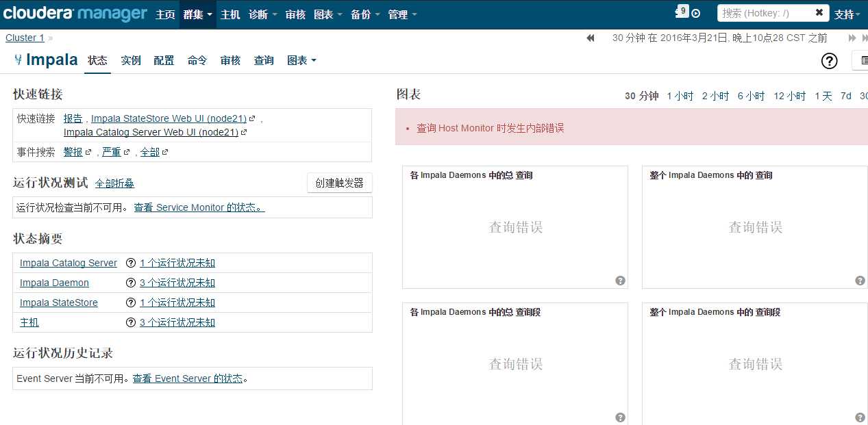868x425 pixels.
Task: Click the 创建触发器 button
Action: (340, 183)
